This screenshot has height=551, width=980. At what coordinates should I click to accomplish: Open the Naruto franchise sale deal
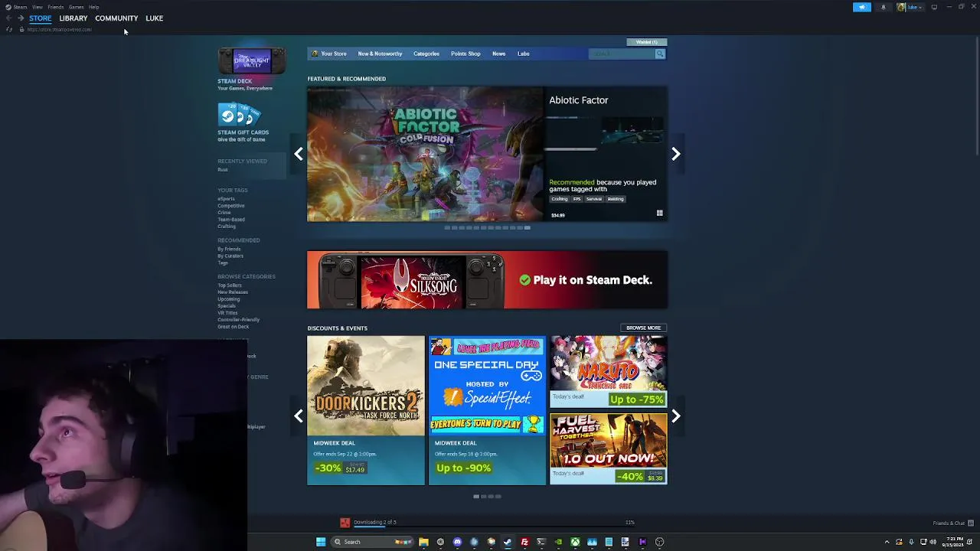[x=608, y=371]
